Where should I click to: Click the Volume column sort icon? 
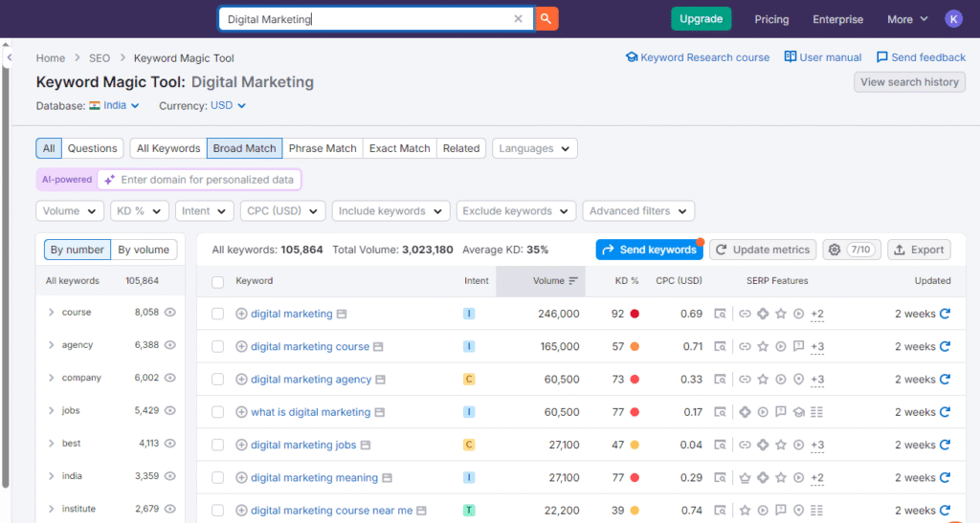click(573, 281)
